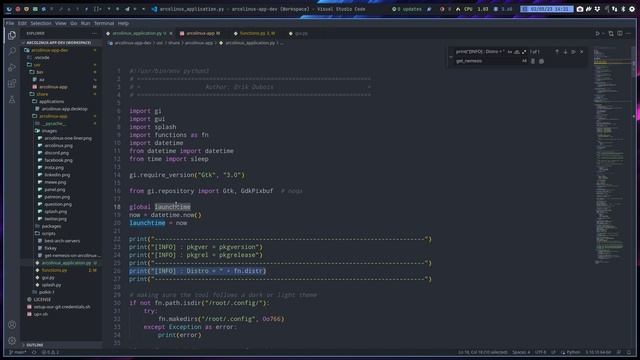Open the Run and Debug view
The height and width of the screenshot is (360, 640).
coord(12,67)
